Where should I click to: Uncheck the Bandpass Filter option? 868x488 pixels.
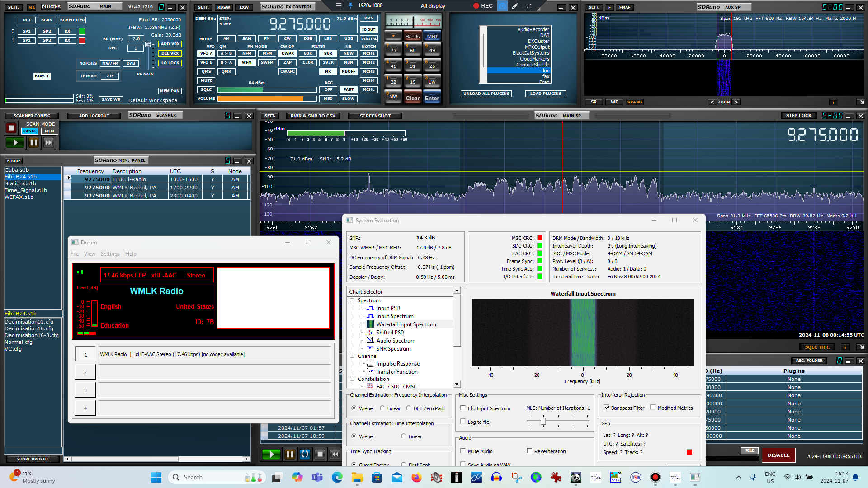click(606, 408)
